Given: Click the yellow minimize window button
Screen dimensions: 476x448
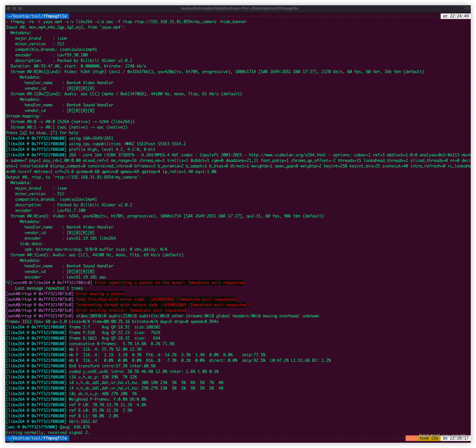Looking at the screenshot, I should coord(14,8).
